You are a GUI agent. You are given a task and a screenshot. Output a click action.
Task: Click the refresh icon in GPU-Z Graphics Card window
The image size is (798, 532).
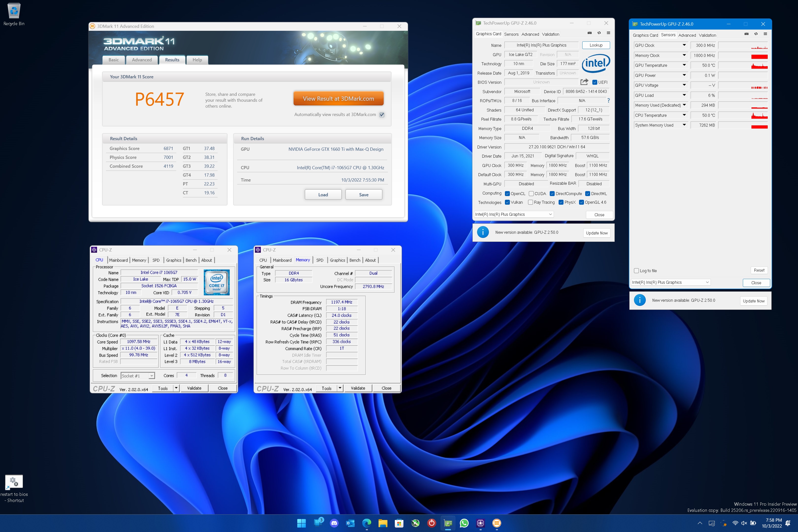[599, 33]
